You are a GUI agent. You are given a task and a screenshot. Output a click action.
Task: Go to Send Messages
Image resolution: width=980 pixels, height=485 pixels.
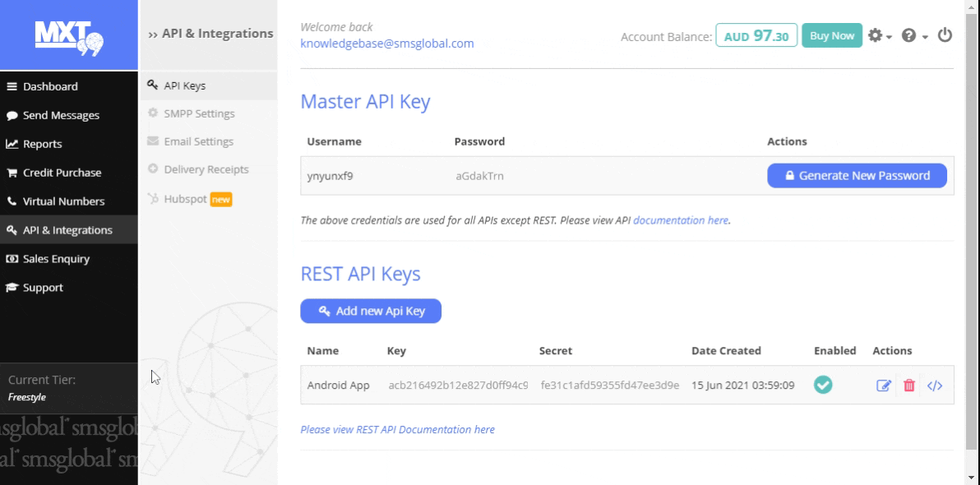coord(61,115)
